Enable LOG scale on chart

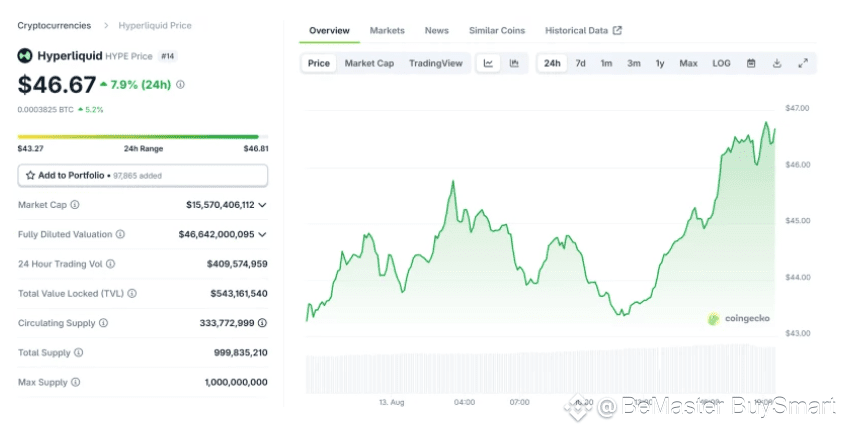coord(721,63)
